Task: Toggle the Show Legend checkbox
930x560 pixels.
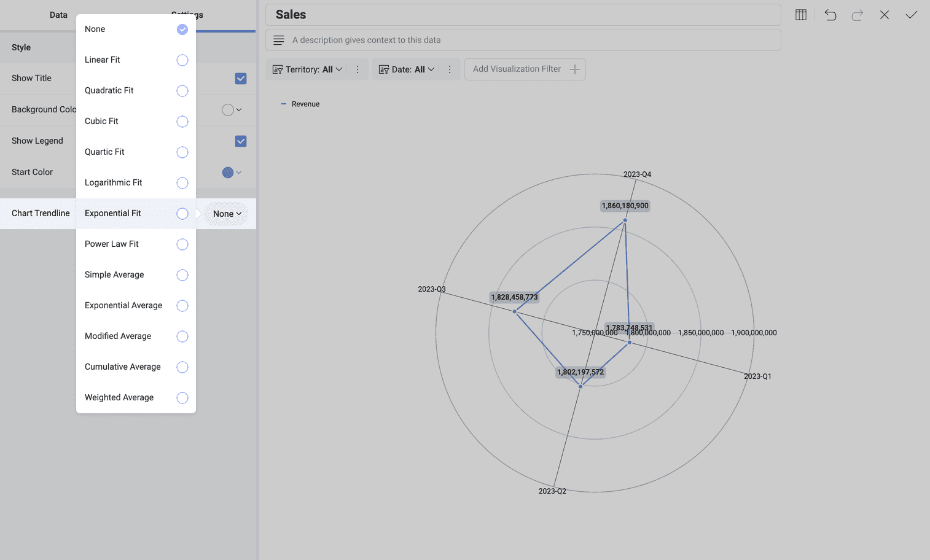Action: [241, 141]
